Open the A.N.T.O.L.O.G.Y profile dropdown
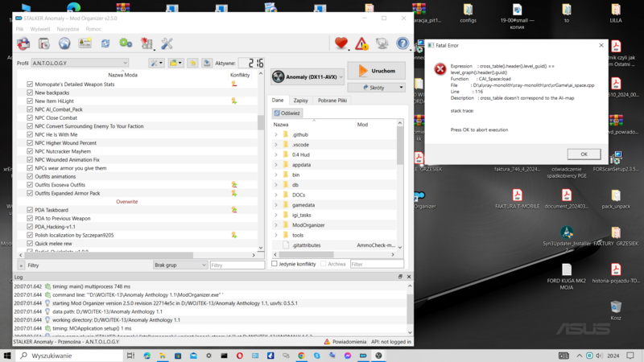The height and width of the screenshot is (362, 644). [79, 63]
